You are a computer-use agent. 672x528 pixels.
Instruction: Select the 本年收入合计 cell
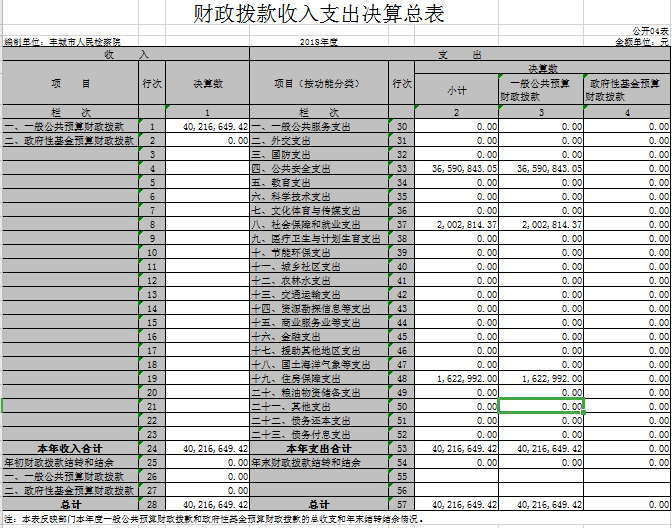tap(70, 448)
